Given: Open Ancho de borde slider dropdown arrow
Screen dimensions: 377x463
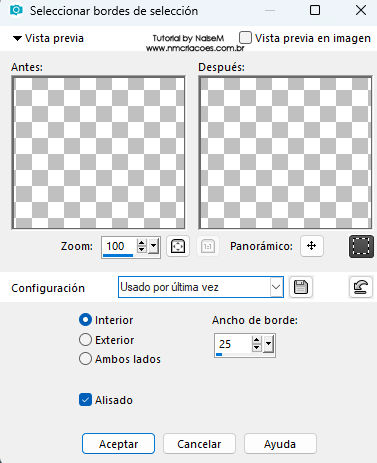Looking at the screenshot, I should click(268, 344).
